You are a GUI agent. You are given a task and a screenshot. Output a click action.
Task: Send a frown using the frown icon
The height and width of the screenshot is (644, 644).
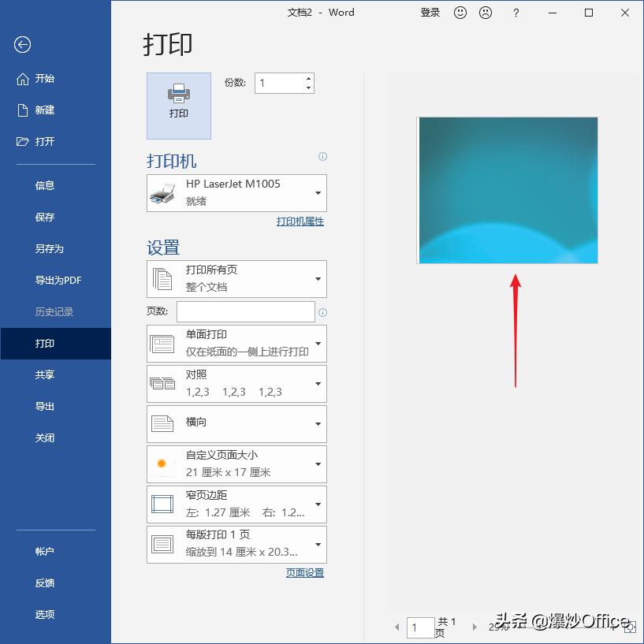click(485, 13)
